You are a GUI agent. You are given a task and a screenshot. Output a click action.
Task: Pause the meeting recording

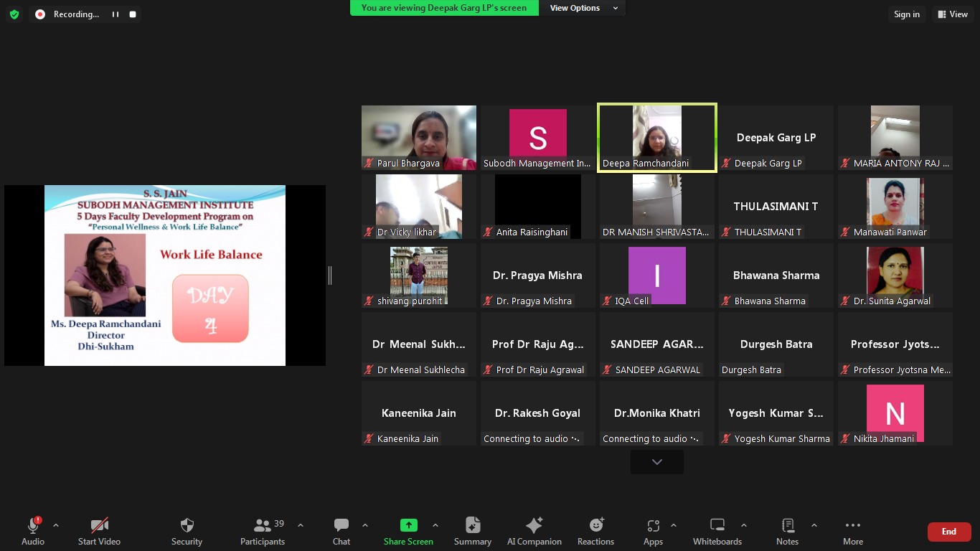click(116, 14)
